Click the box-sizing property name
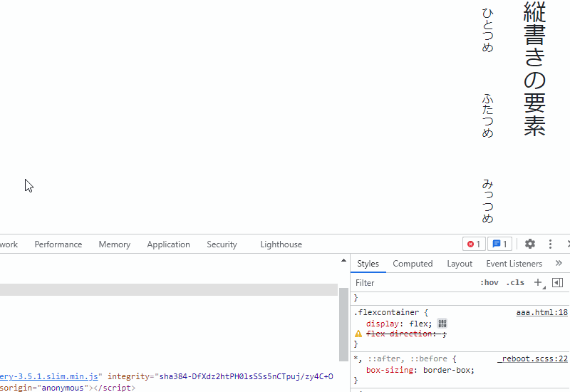Screen dimensions: 570x392 click(x=390, y=370)
